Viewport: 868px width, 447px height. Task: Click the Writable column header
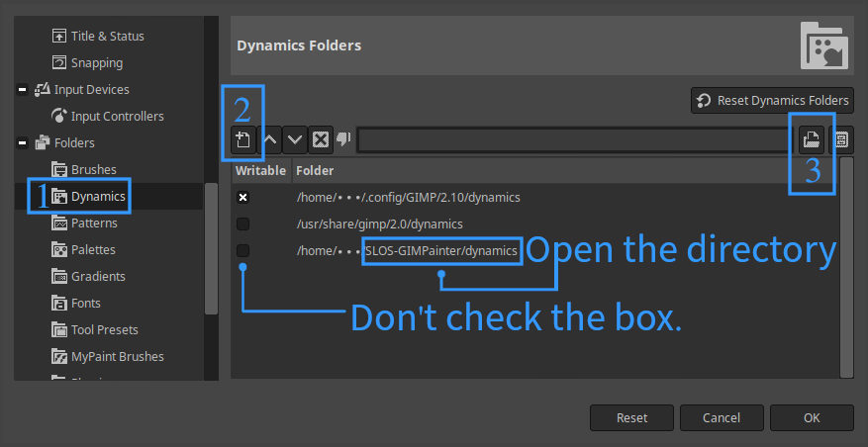260,170
